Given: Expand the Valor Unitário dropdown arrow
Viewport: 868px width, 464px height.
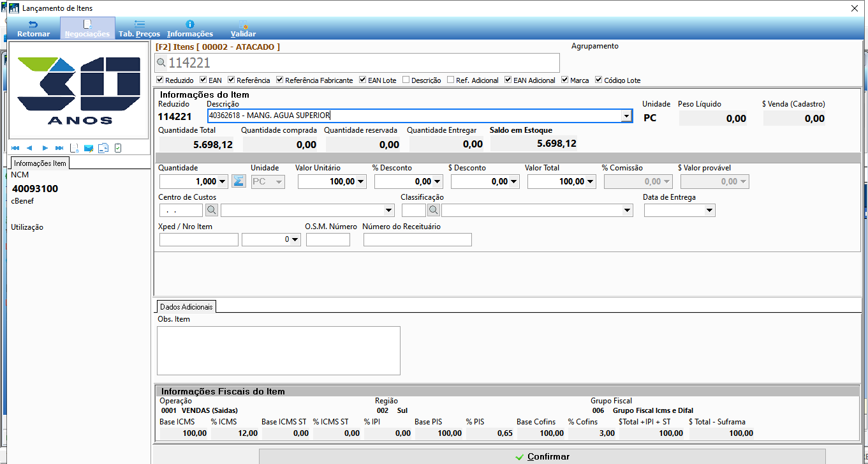Looking at the screenshot, I should point(362,182).
